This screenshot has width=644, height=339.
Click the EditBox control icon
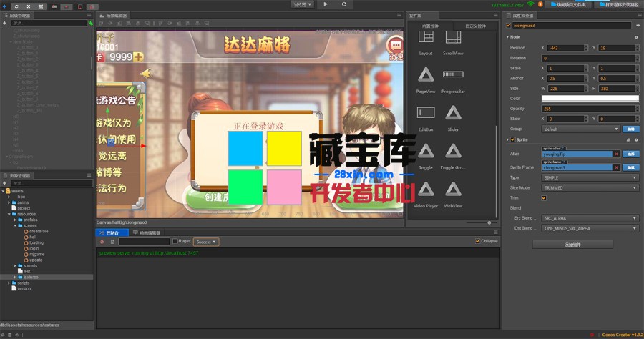coord(426,112)
